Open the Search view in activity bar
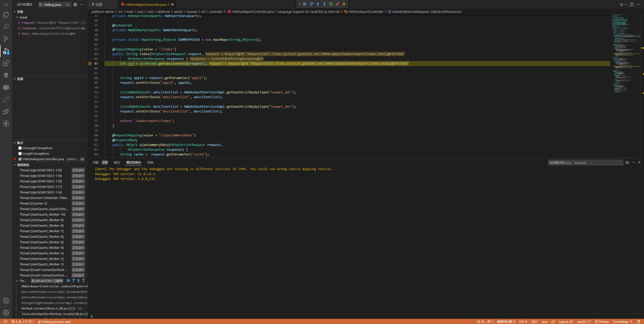This screenshot has height=324, width=644. coord(6,27)
